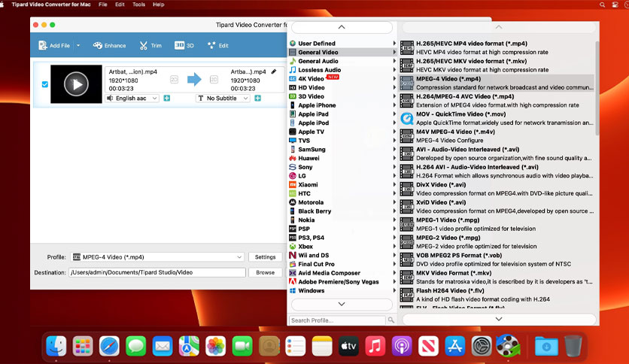Viewport: 629px width, 364px height.
Task: Select the Apple TV category
Action: pyautogui.click(x=342, y=132)
